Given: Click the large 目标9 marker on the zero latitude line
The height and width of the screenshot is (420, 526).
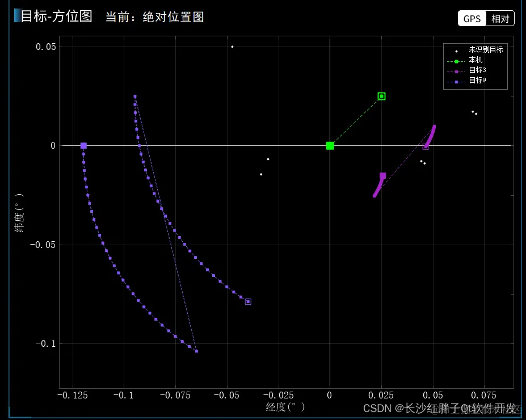Looking at the screenshot, I should pyautogui.click(x=83, y=146).
